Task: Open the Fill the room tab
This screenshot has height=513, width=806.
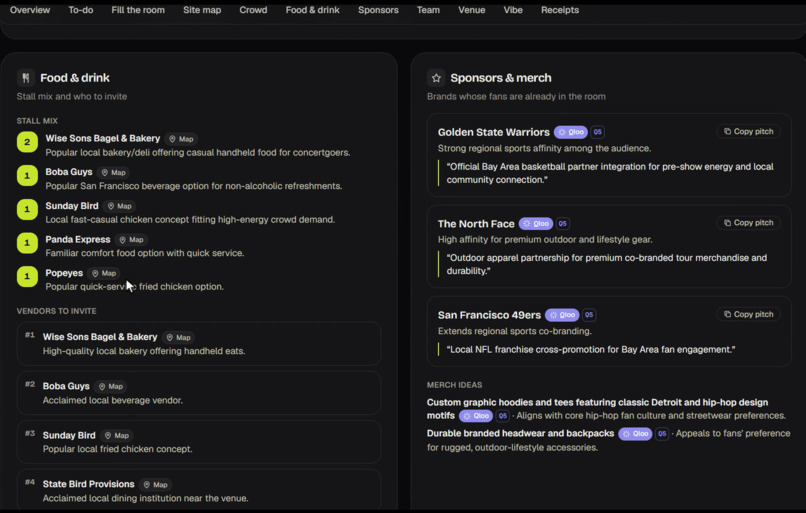Action: (138, 10)
